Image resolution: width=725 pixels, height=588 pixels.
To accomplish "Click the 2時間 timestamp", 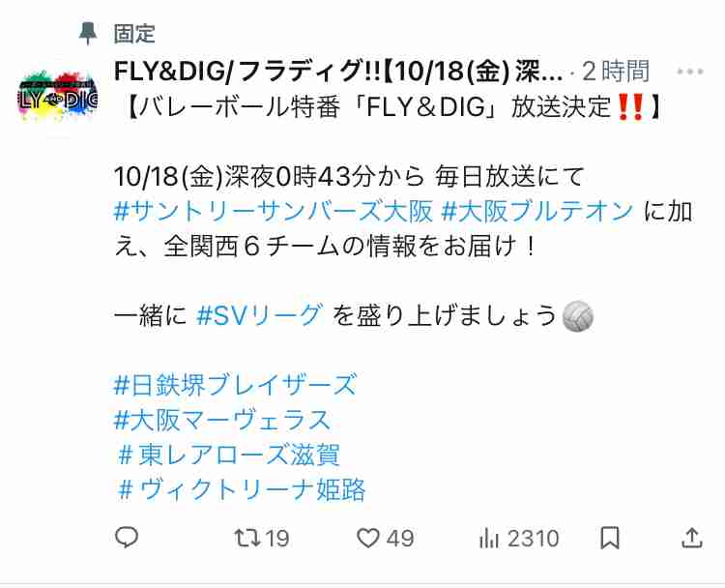I will tap(616, 72).
